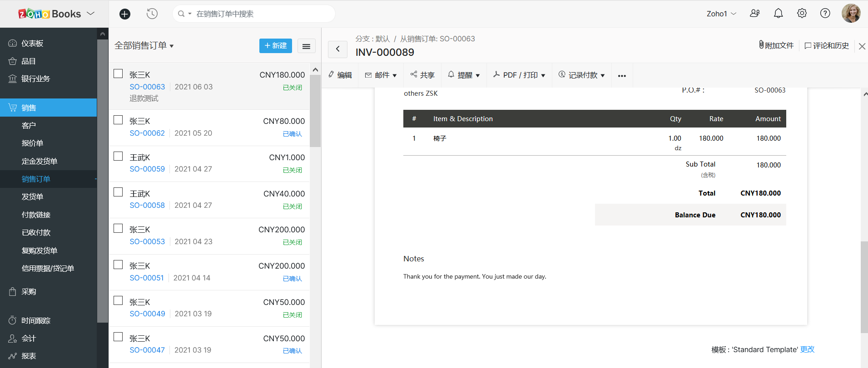Click the quick create plus icon
Image resolution: width=868 pixels, height=368 pixels.
pyautogui.click(x=125, y=14)
